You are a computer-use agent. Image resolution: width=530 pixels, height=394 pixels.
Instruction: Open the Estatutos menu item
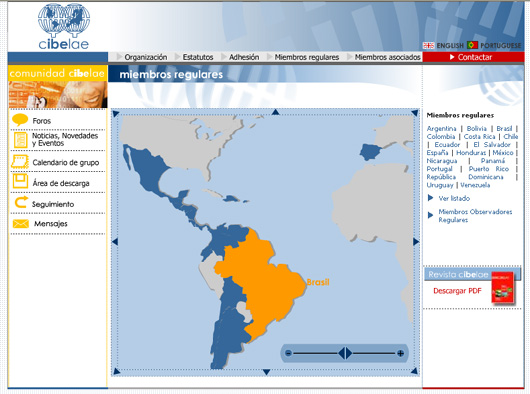point(198,57)
